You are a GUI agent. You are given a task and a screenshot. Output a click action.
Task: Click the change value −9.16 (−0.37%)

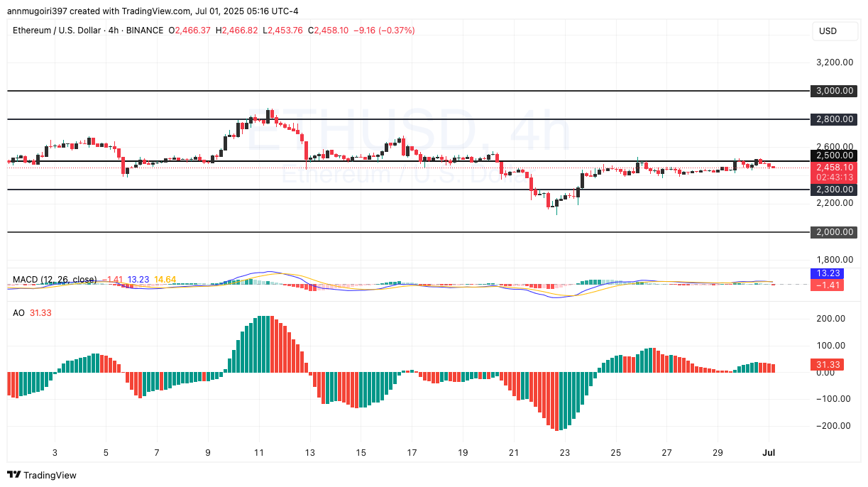[385, 31]
